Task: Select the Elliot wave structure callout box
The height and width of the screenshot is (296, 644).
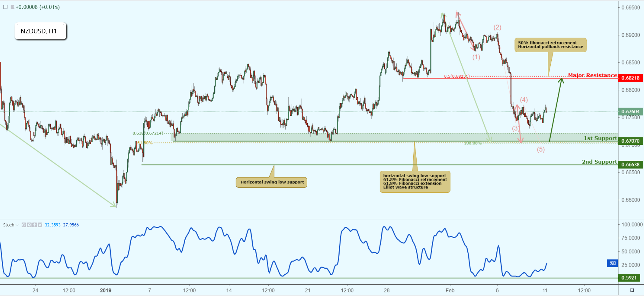Action: coord(415,182)
